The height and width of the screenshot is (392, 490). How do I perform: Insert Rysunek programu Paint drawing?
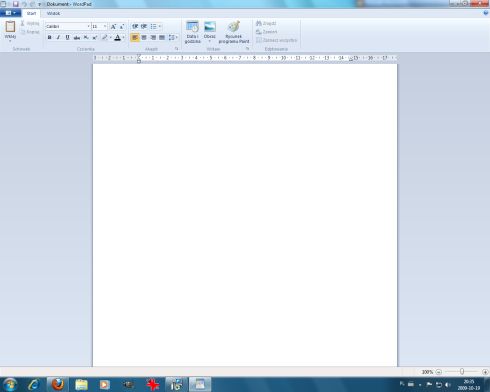pyautogui.click(x=234, y=32)
